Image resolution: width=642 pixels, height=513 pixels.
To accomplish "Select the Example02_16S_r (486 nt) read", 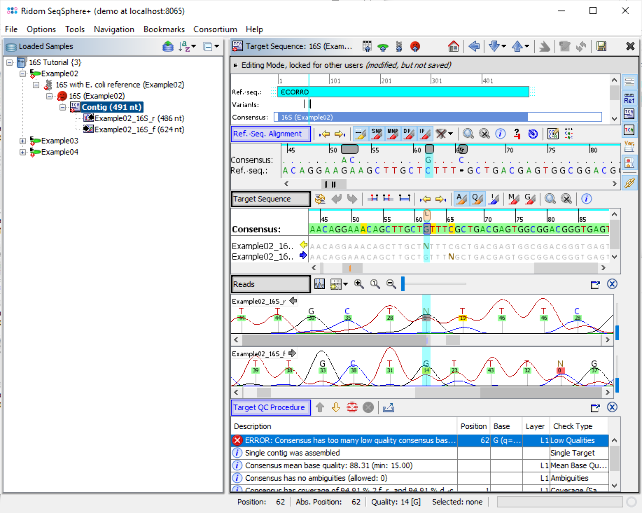I will pos(139,118).
